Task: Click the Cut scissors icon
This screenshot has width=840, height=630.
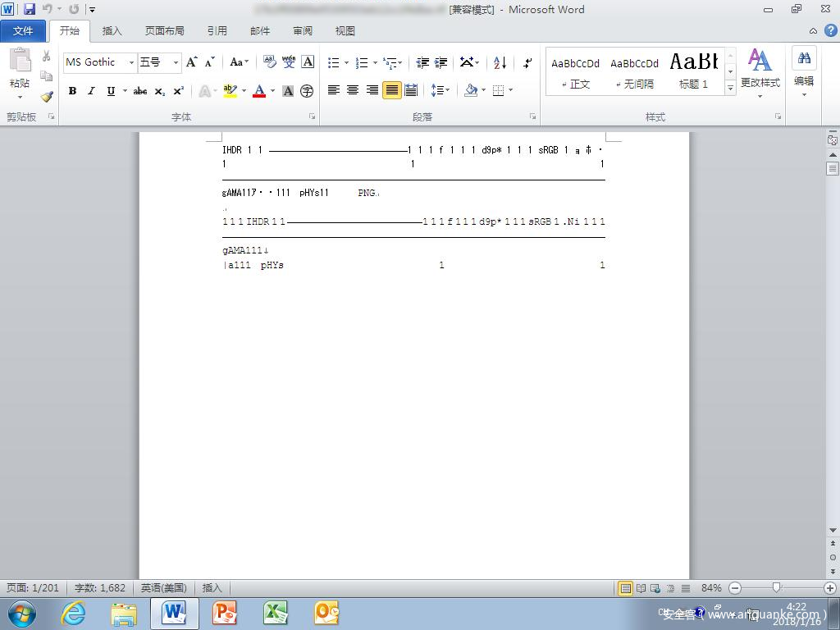Action: pyautogui.click(x=47, y=57)
